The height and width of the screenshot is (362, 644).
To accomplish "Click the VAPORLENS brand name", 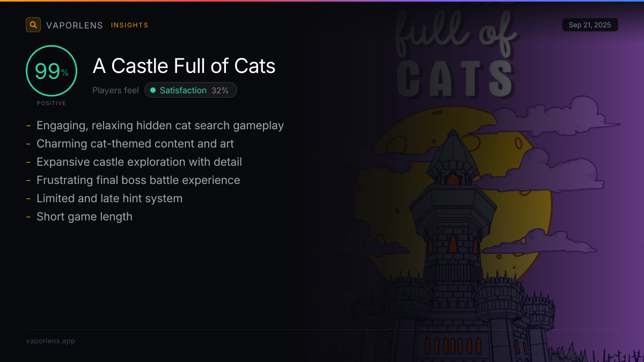I will (x=75, y=25).
